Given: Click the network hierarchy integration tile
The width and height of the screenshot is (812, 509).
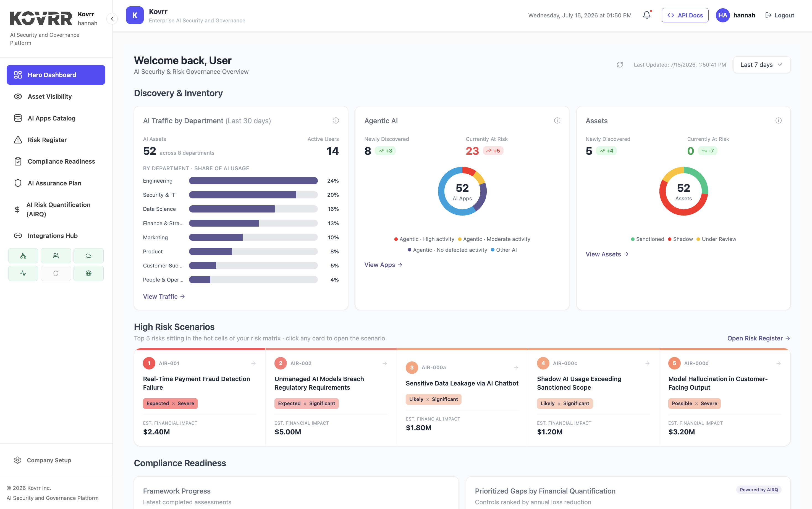Looking at the screenshot, I should [23, 256].
